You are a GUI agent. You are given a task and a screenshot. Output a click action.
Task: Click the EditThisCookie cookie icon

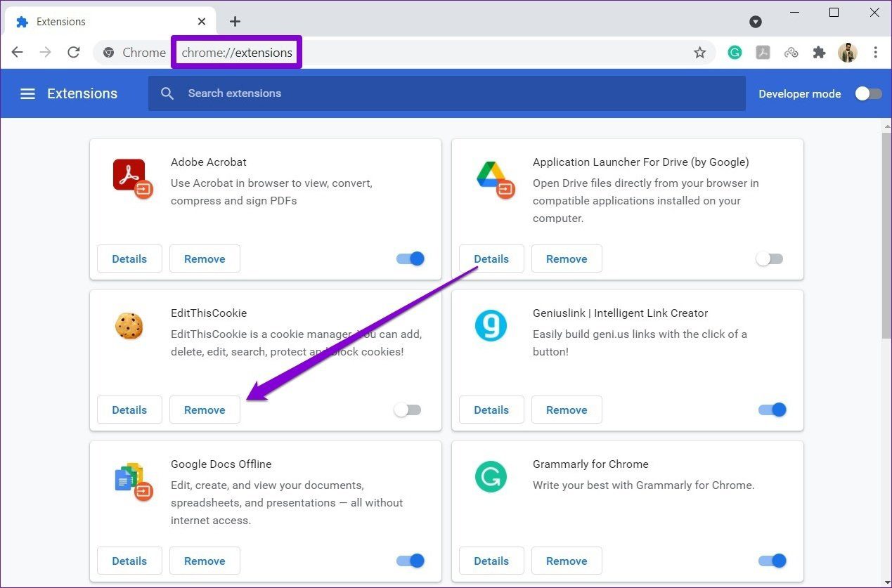[x=129, y=327]
